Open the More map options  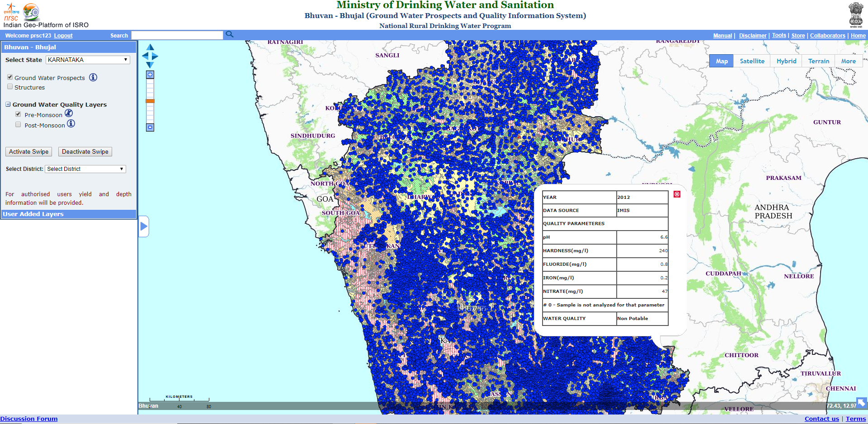[849, 61]
